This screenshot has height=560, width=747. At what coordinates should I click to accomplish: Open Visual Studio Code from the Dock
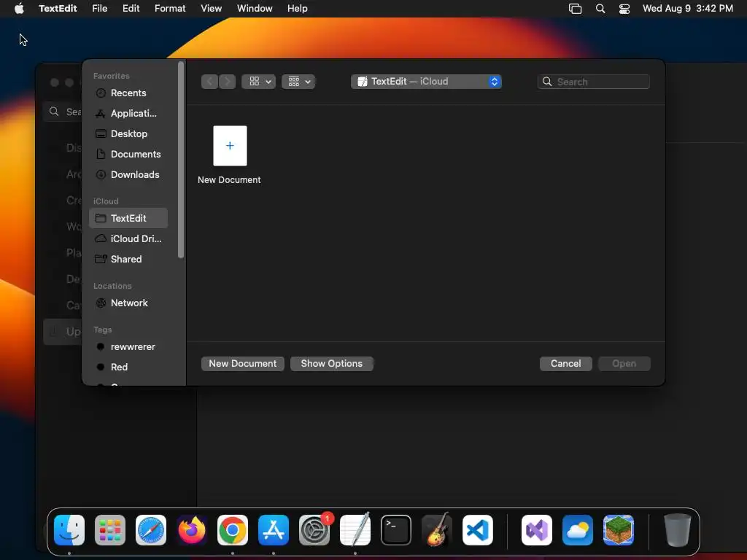pyautogui.click(x=478, y=530)
